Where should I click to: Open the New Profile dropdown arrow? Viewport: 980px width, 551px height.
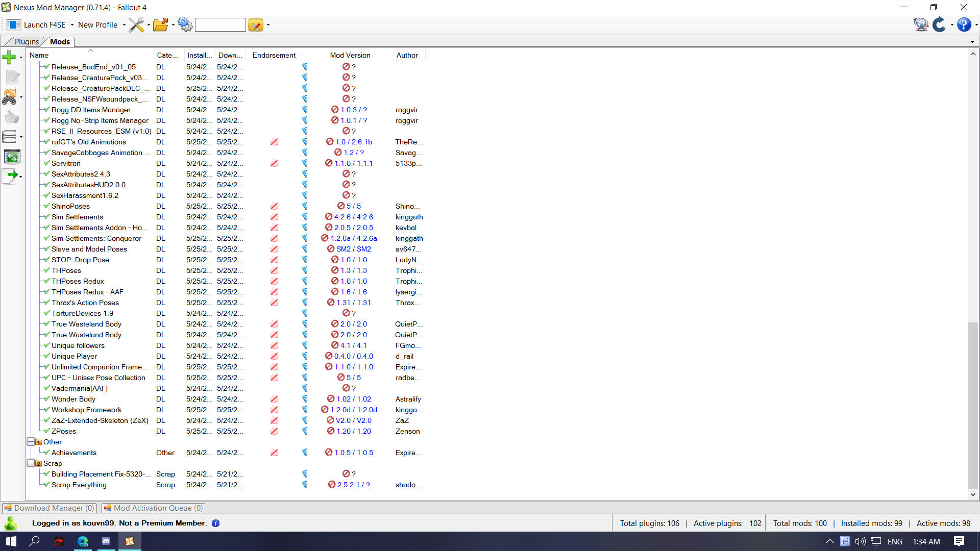124,25
